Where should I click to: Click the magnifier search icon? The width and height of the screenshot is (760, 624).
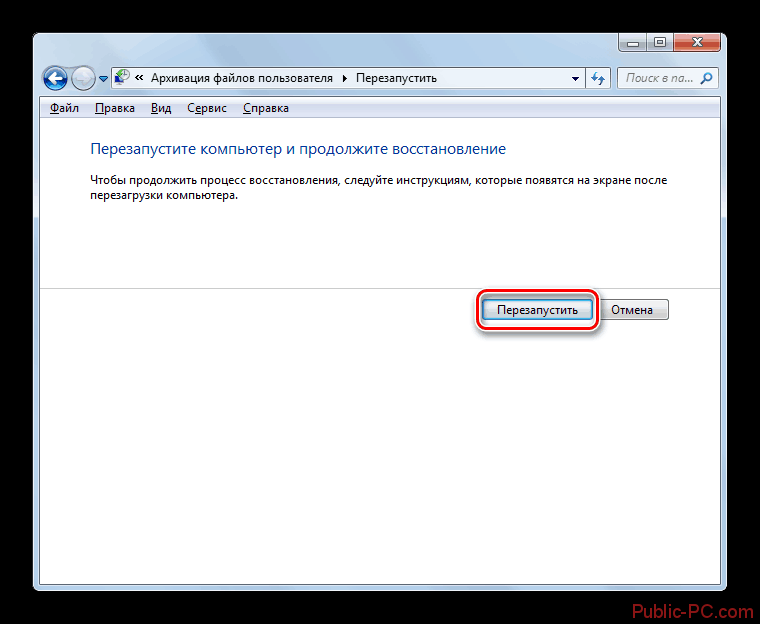tap(706, 78)
